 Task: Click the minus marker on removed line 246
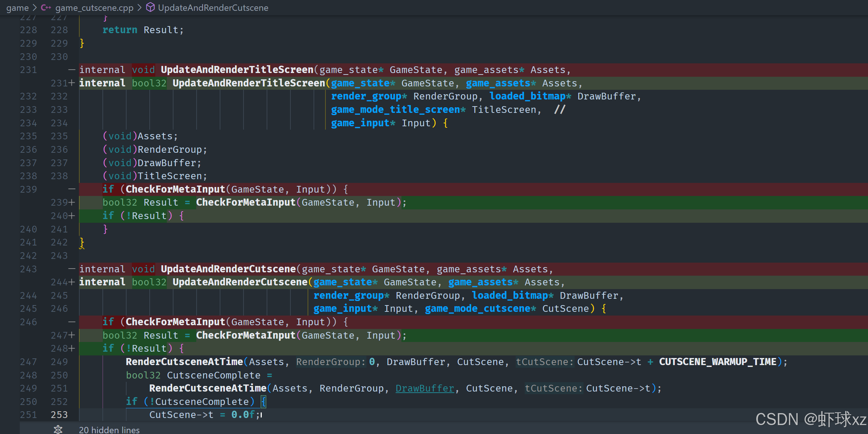pyautogui.click(x=71, y=322)
